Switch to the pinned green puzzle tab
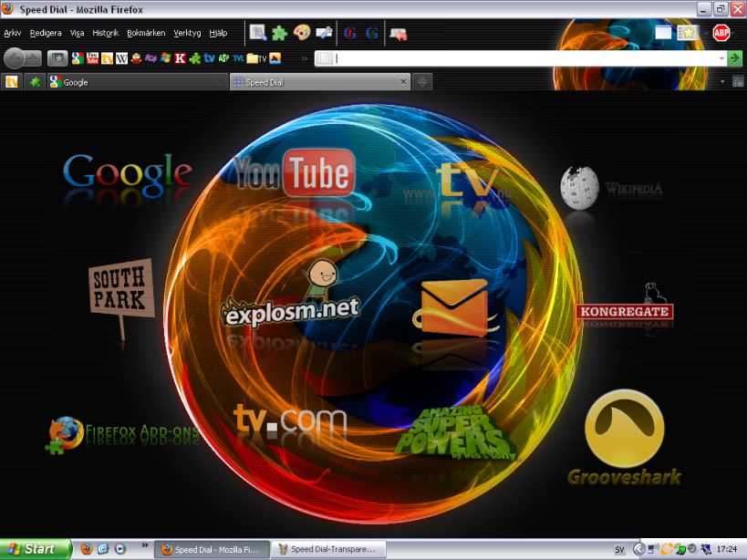Image resolution: width=747 pixels, height=560 pixels. tap(35, 82)
